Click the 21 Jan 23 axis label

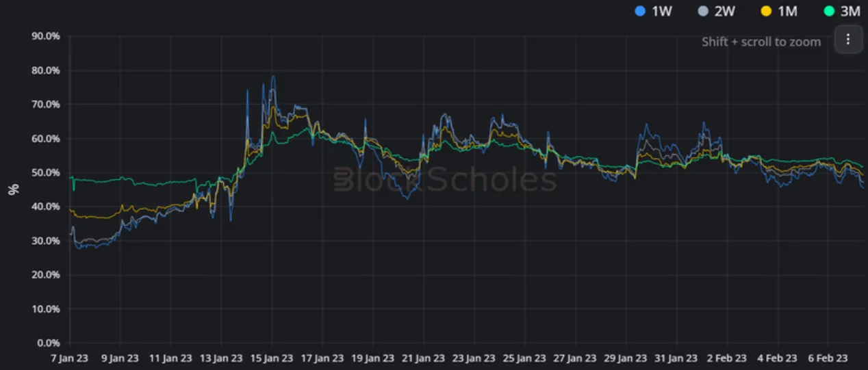pyautogui.click(x=424, y=358)
